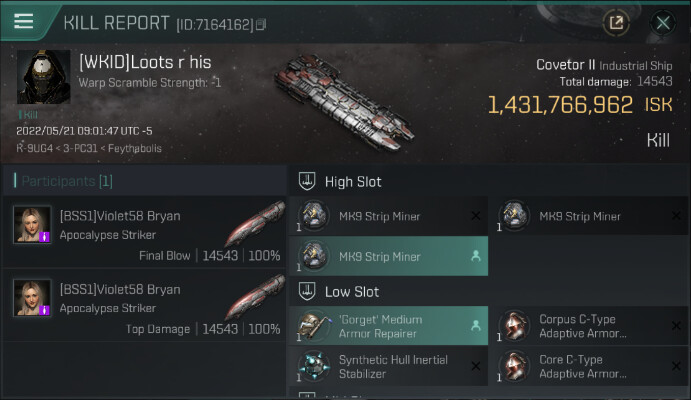Viewport: 691px width, 400px height.
Task: Open the R-9UG4 system location link
Action: [x=35, y=149]
